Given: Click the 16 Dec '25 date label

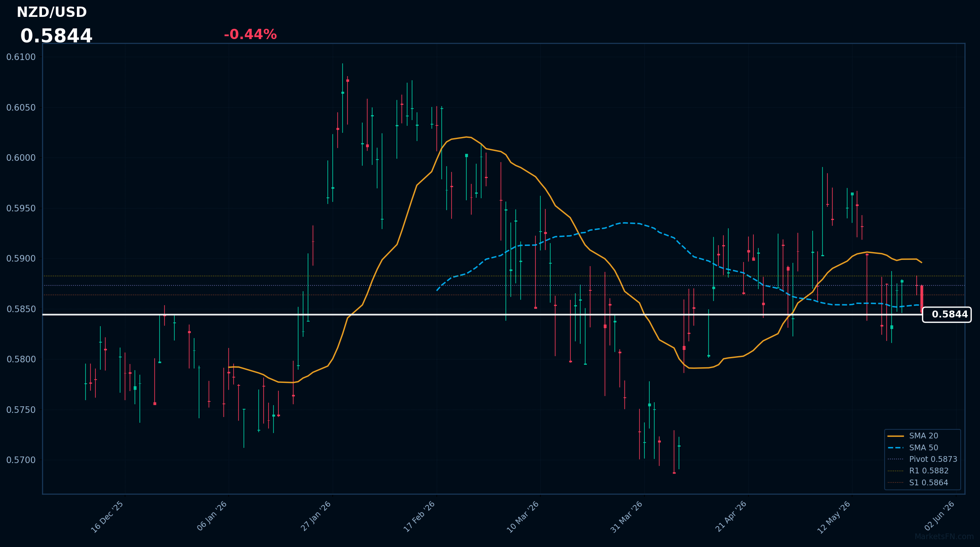Looking at the screenshot, I should tap(107, 517).
